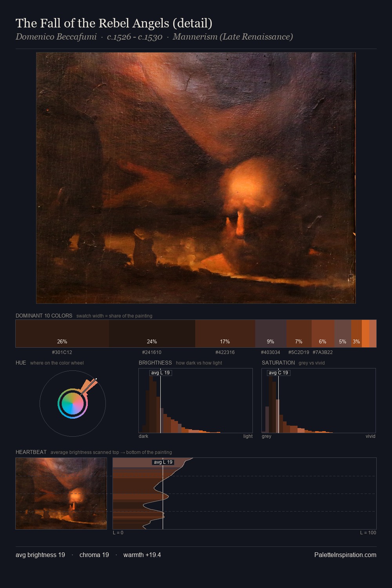This screenshot has width=392, height=588.
Task: Pick the 17% reddish-brown swatch
Action: (225, 334)
